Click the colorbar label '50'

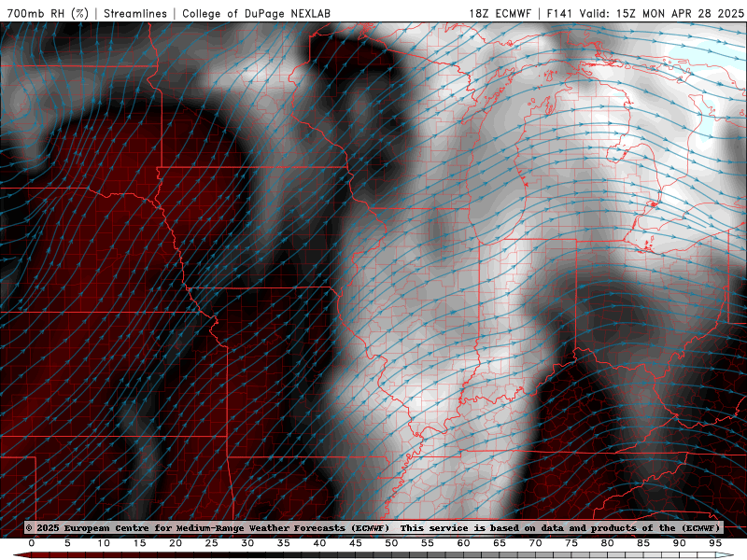coord(391,543)
